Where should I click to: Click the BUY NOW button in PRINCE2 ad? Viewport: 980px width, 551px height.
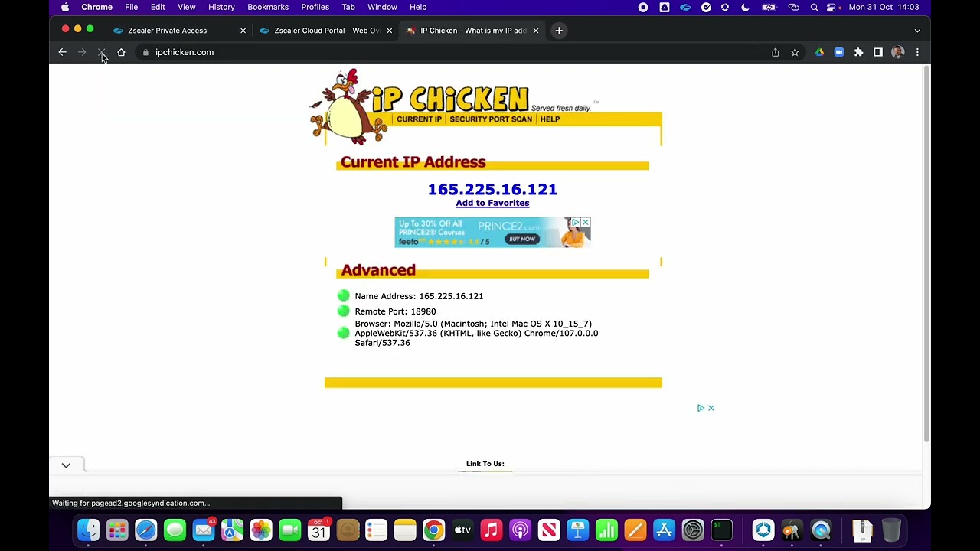click(522, 239)
